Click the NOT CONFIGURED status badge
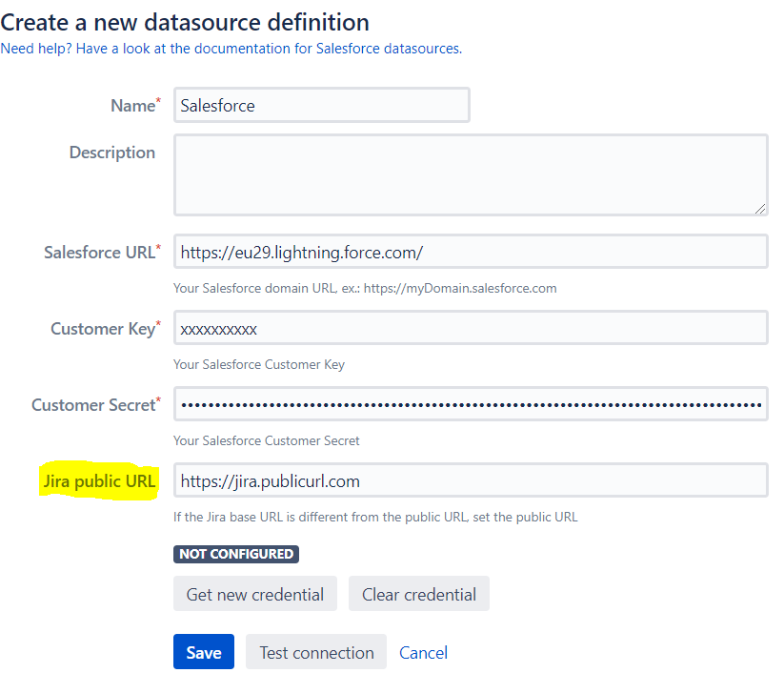The image size is (784, 673). point(235,554)
